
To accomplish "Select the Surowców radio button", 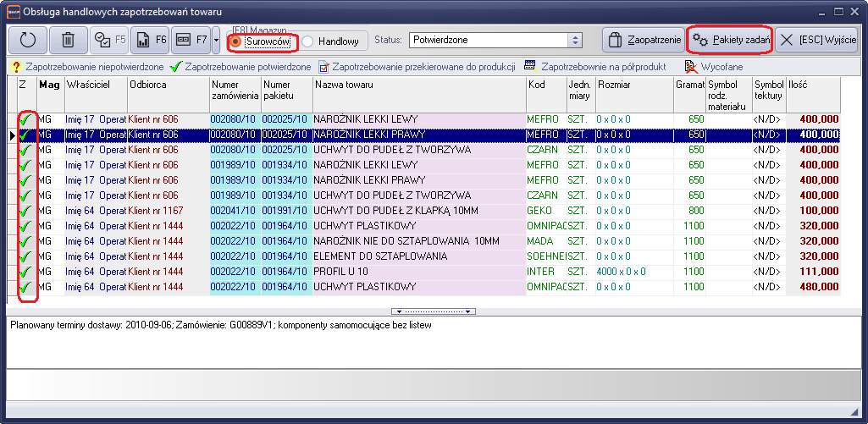I will tap(235, 41).
